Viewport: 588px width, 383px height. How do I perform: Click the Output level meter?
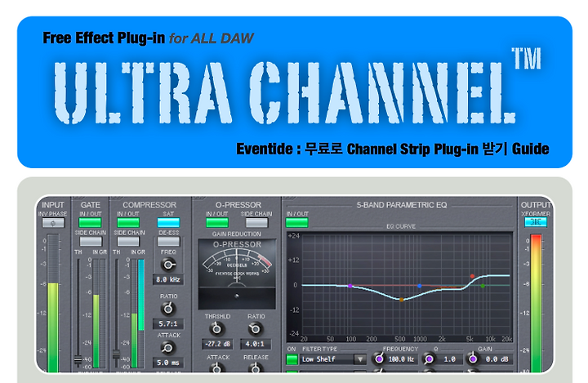coord(536,303)
